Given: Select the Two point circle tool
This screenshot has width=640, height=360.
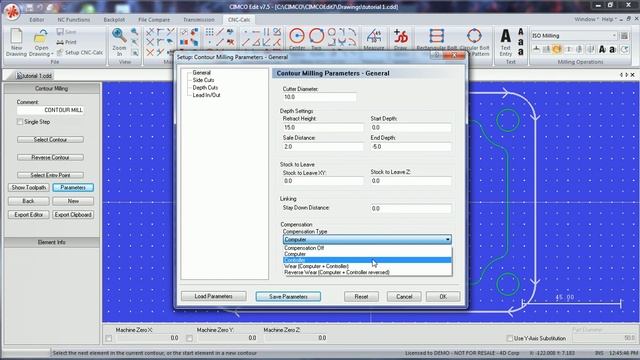Looking at the screenshot, I should pos(316,36).
